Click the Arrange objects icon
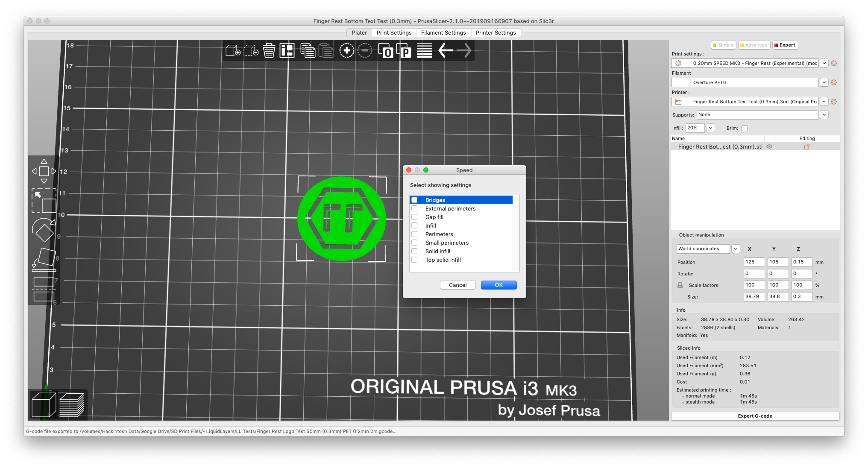Viewport: 868px width, 468px height. 287,51
